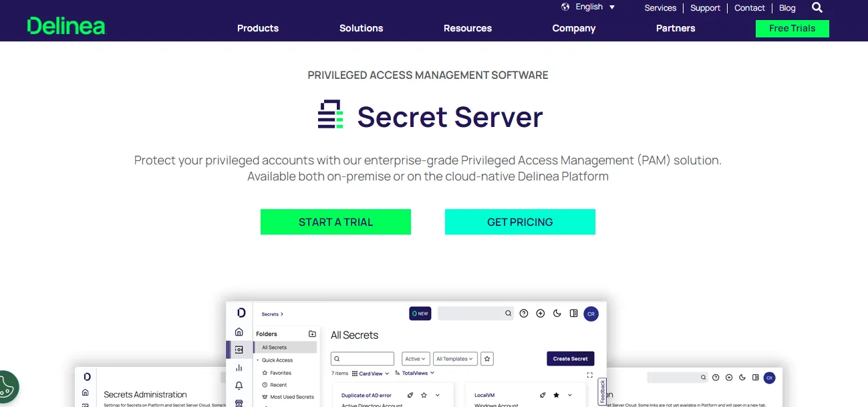Click the START A TRIAL button

(335, 222)
